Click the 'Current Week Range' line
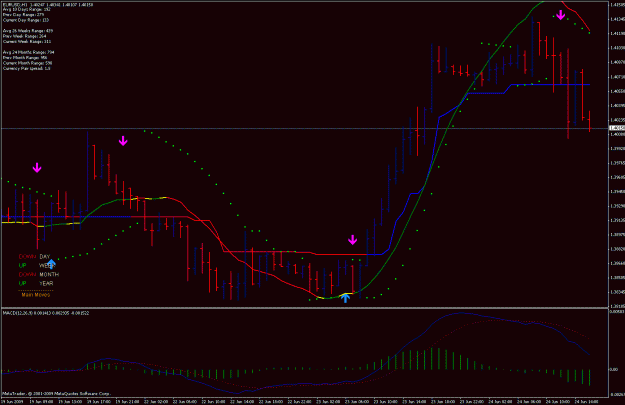Viewport: 625px width, 405px height. click(x=27, y=41)
